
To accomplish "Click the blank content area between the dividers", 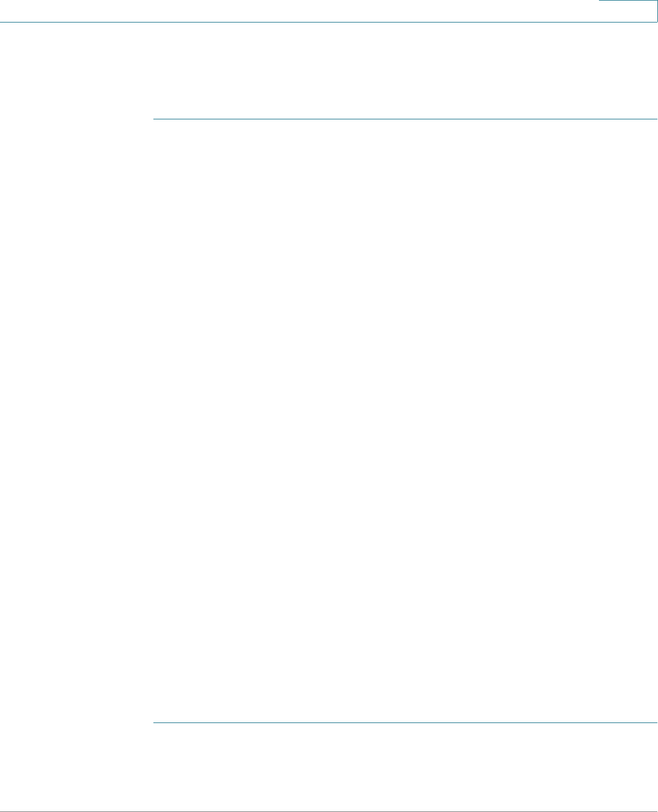I will [405, 421].
